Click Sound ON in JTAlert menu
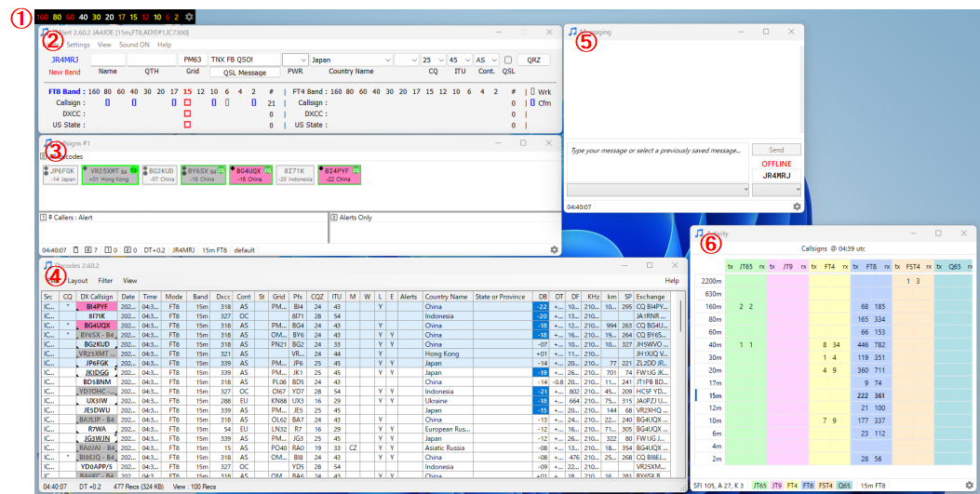Viewport: 980px width, 494px height. (134, 45)
